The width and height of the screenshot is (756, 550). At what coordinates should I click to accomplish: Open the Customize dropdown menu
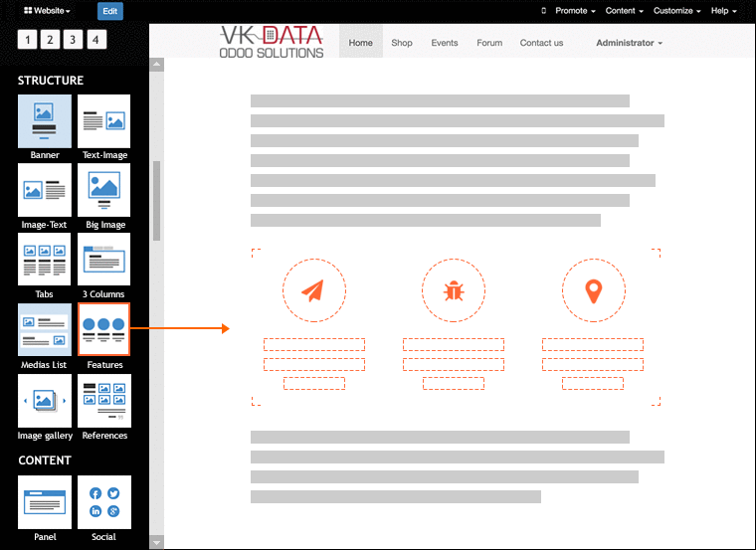coord(677,11)
